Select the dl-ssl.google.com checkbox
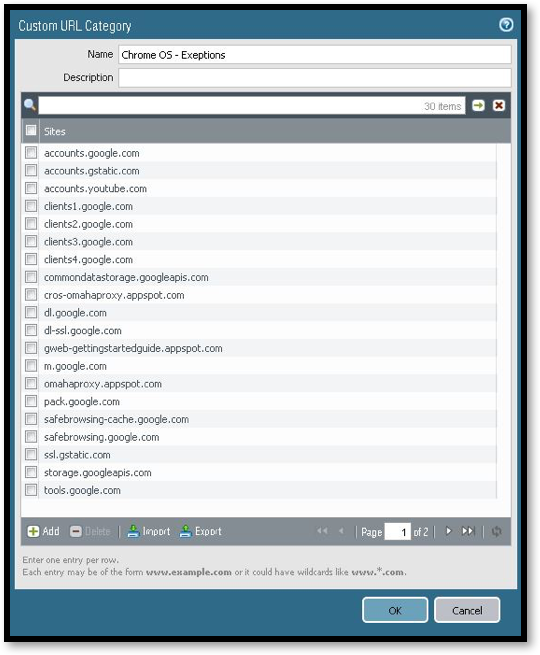540x655 pixels. pyautogui.click(x=31, y=330)
